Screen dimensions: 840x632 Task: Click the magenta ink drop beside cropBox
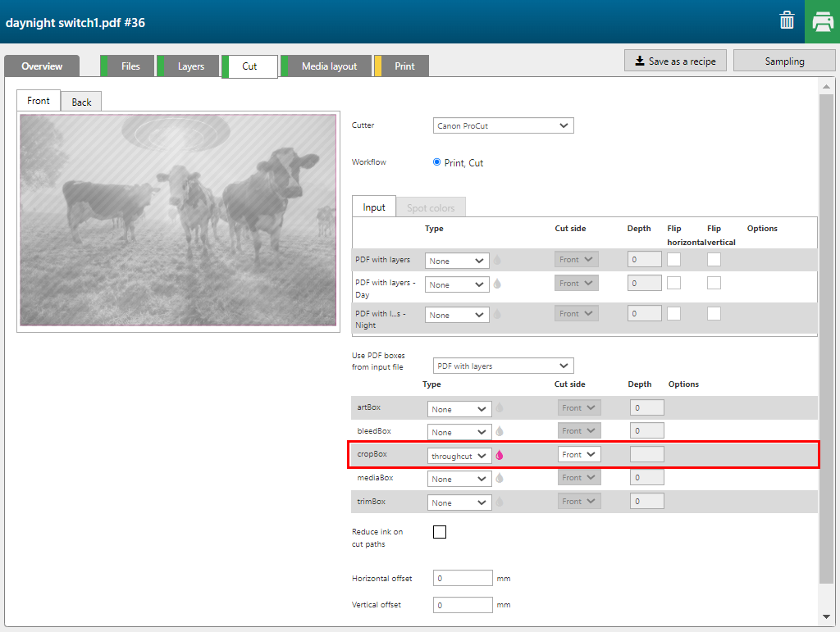click(x=500, y=455)
